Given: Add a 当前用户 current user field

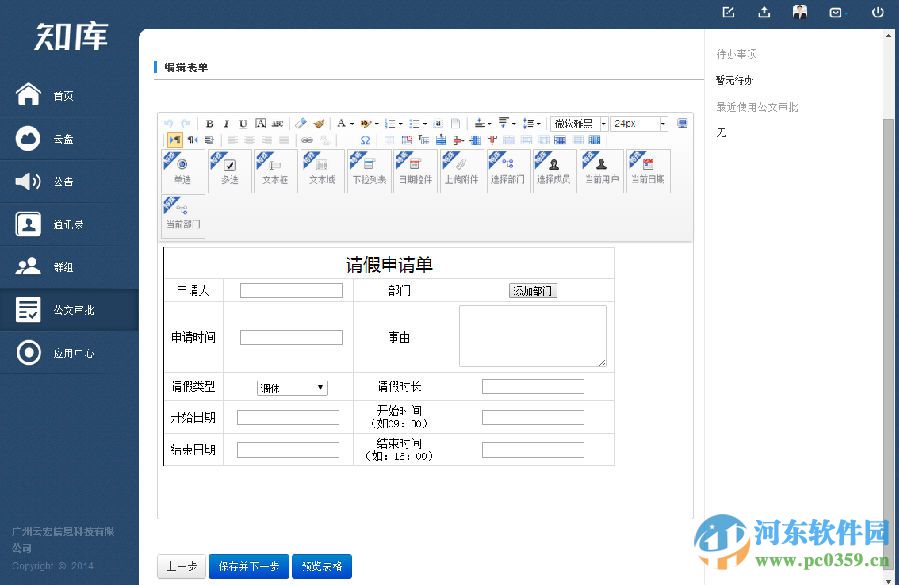Looking at the screenshot, I should [601, 170].
